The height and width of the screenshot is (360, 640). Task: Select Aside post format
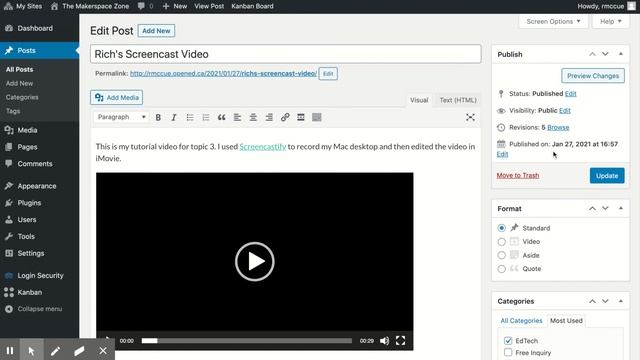tap(502, 256)
